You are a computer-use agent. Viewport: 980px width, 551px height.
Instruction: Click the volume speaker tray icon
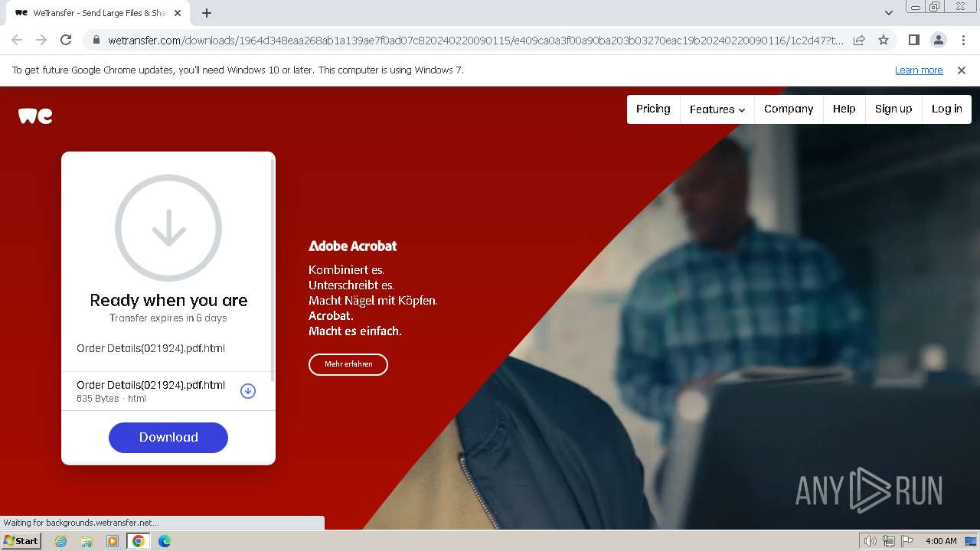(x=871, y=541)
